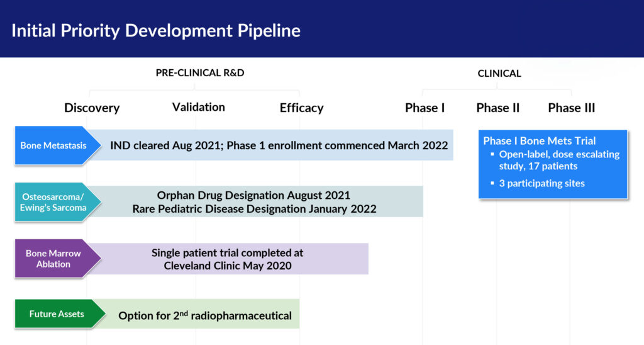
Task: Click the 'Phase I Bone Mets Trial' box heading
Action: pos(539,140)
